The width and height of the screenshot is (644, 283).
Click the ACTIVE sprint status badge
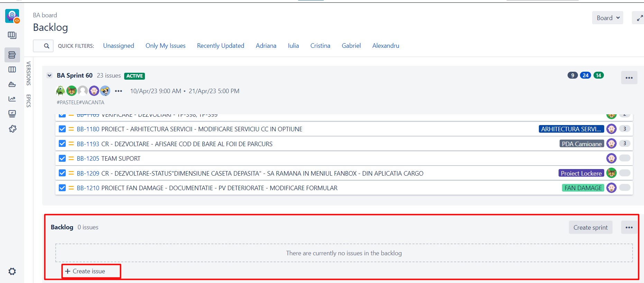point(135,76)
